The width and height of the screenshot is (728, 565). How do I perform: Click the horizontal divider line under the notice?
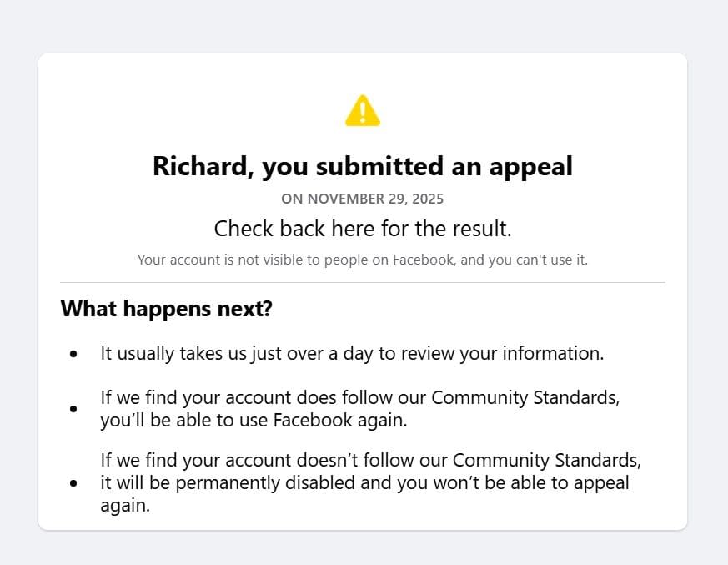(x=363, y=283)
